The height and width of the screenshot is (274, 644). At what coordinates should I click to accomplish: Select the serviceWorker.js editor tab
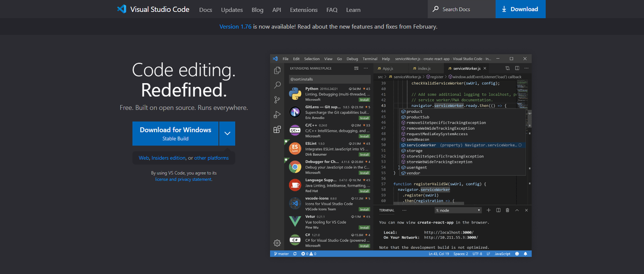click(x=467, y=69)
